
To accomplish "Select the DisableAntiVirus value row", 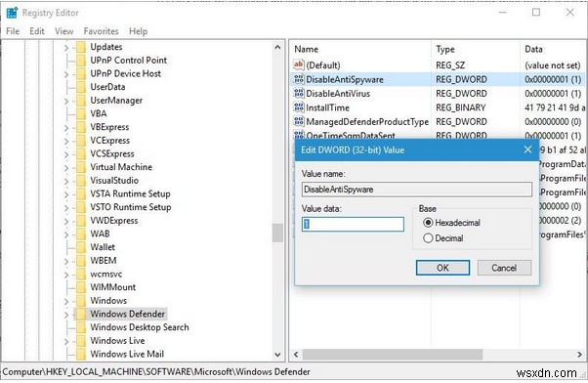I will 438,94.
